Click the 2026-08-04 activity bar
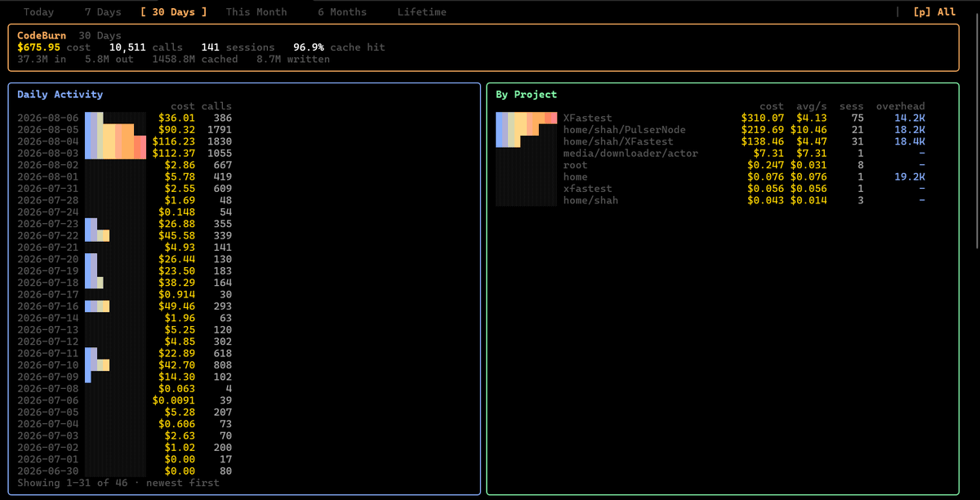This screenshot has height=500, width=980. click(x=115, y=141)
